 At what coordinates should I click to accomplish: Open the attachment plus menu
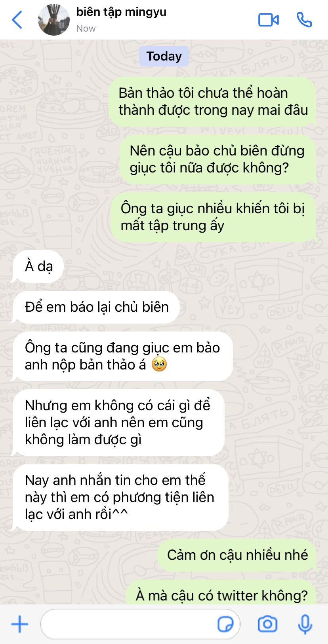tap(20, 624)
